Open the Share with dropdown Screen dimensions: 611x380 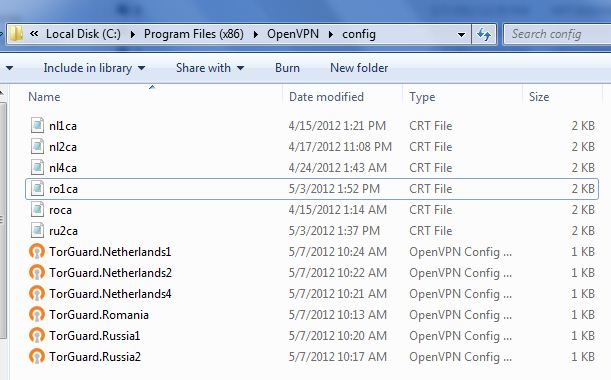[210, 68]
